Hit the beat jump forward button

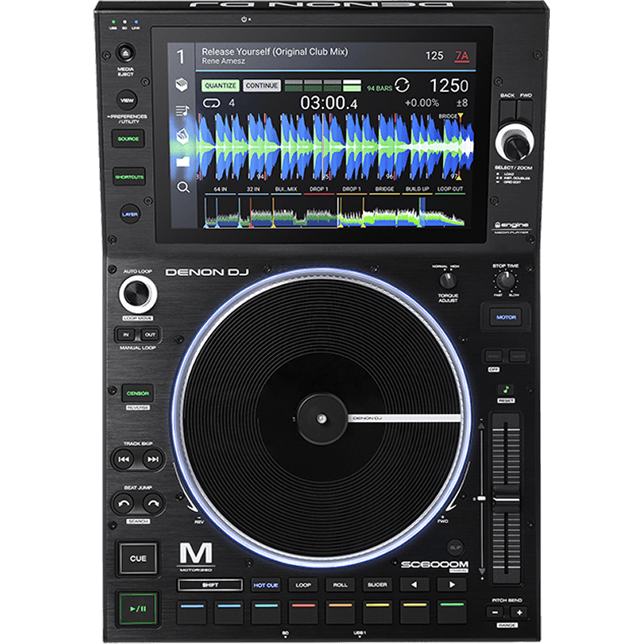pyautogui.click(x=153, y=503)
